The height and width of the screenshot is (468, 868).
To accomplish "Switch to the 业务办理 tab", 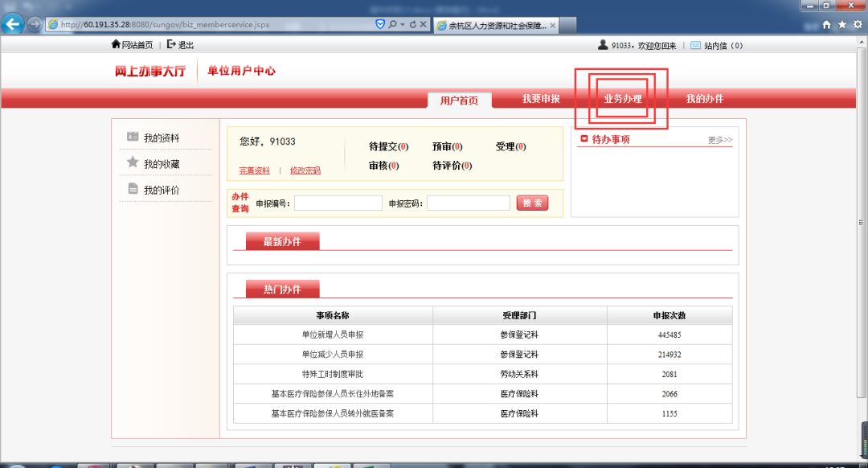I will pyautogui.click(x=624, y=98).
